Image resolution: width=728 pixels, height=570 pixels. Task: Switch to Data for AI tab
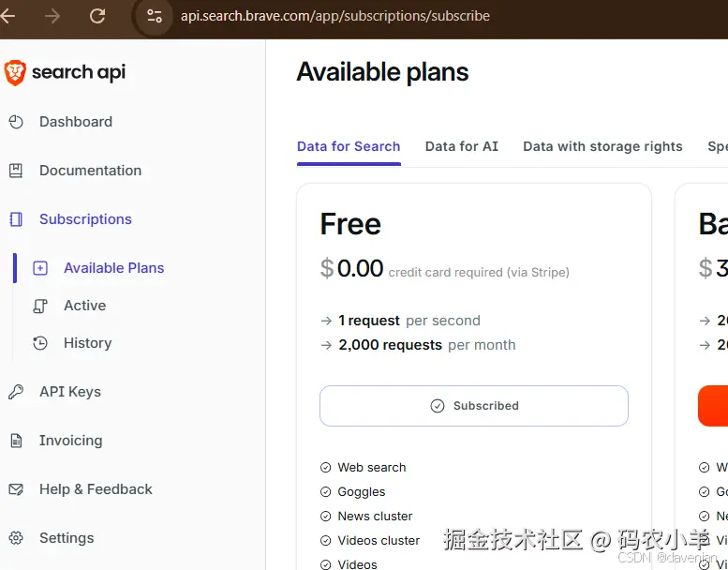click(x=462, y=147)
